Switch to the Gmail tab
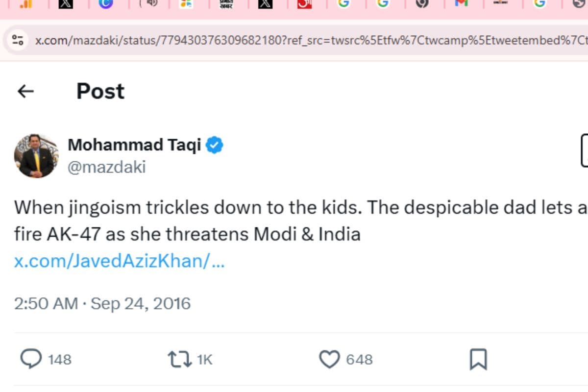This screenshot has height=392, width=588. click(461, 3)
